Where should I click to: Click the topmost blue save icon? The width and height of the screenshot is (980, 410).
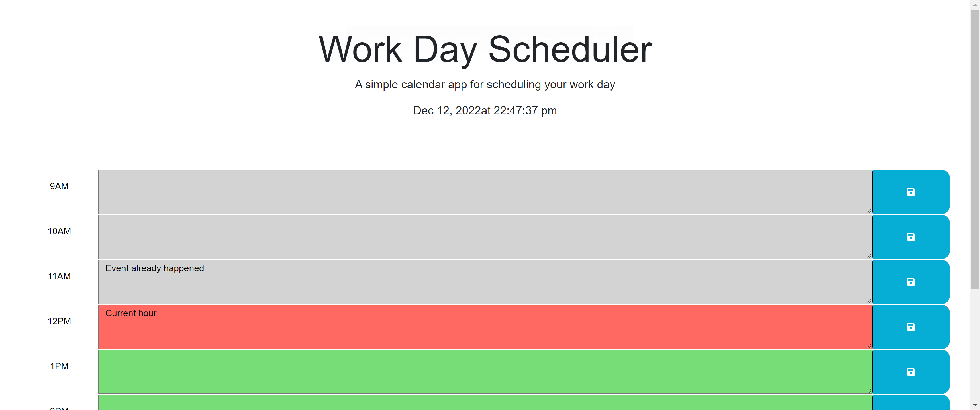[x=911, y=192]
